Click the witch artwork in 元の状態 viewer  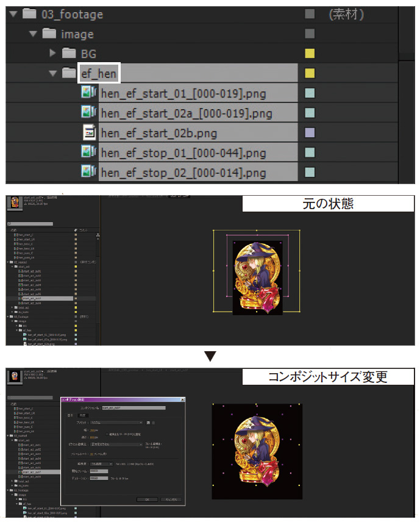(257, 277)
